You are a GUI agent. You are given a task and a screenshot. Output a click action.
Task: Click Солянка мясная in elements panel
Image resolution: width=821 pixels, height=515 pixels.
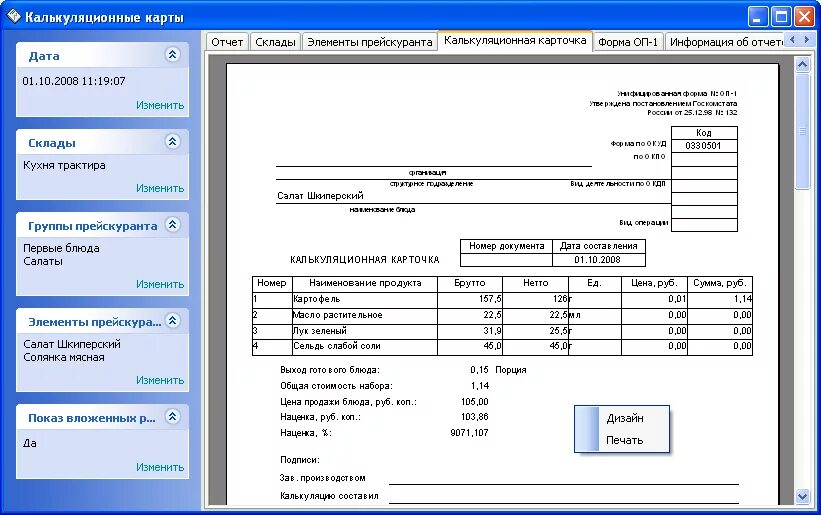coord(64,357)
